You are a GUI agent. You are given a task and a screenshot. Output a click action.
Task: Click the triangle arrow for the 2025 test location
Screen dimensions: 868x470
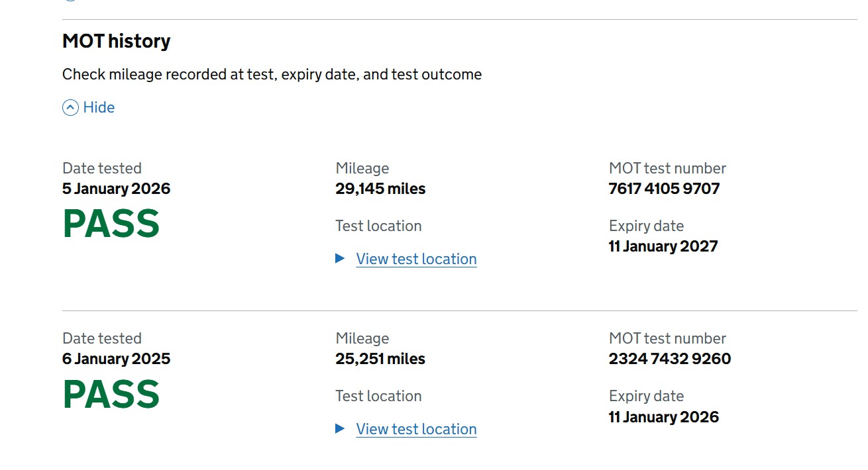340,428
